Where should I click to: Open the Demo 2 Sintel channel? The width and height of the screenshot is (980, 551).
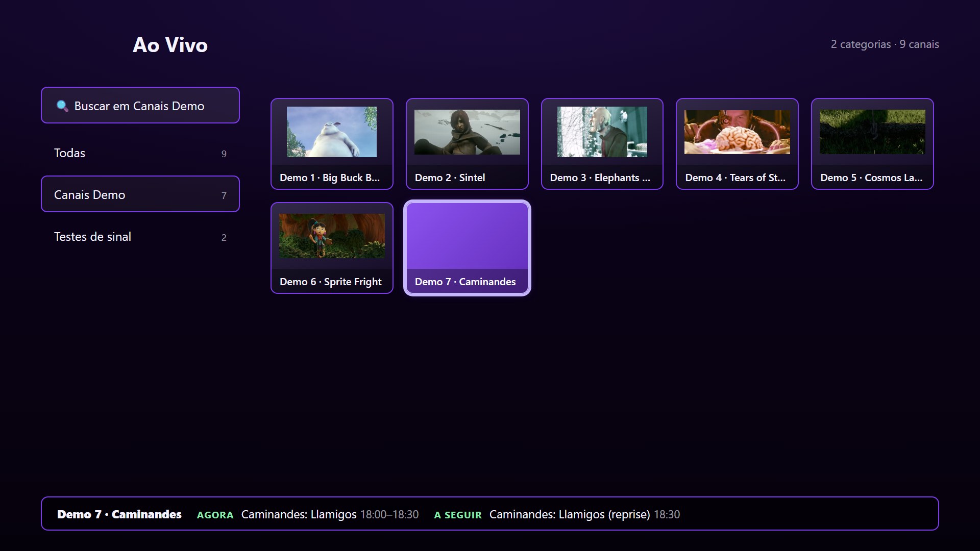[467, 144]
